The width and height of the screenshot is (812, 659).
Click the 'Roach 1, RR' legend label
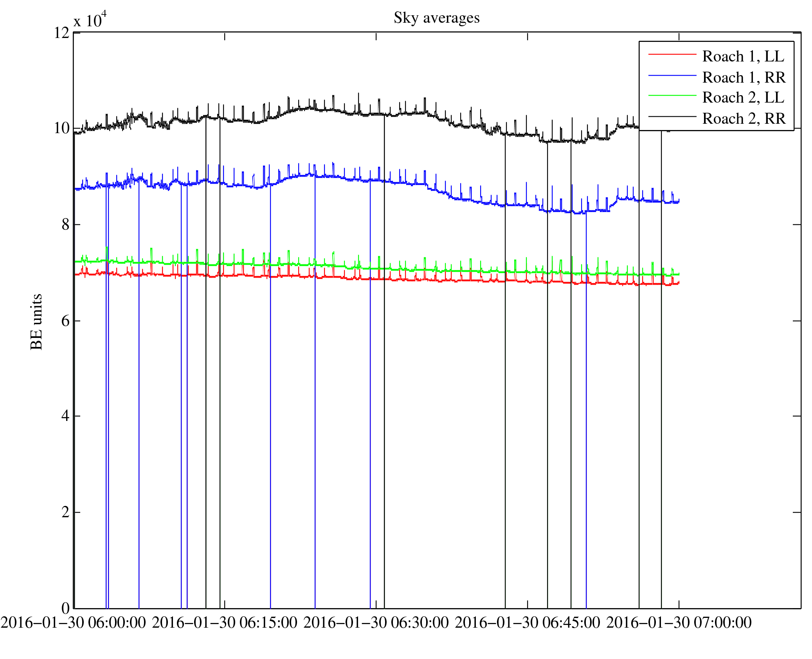click(744, 78)
